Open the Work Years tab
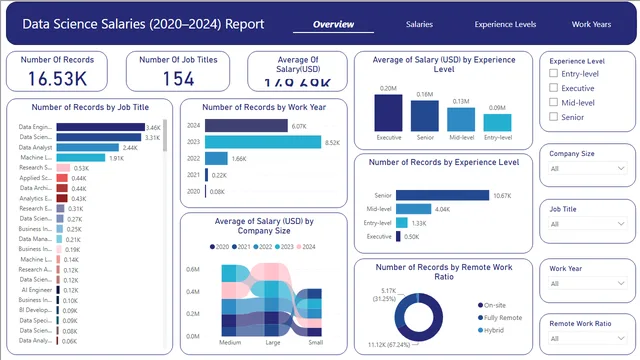The image size is (640, 360). click(591, 24)
